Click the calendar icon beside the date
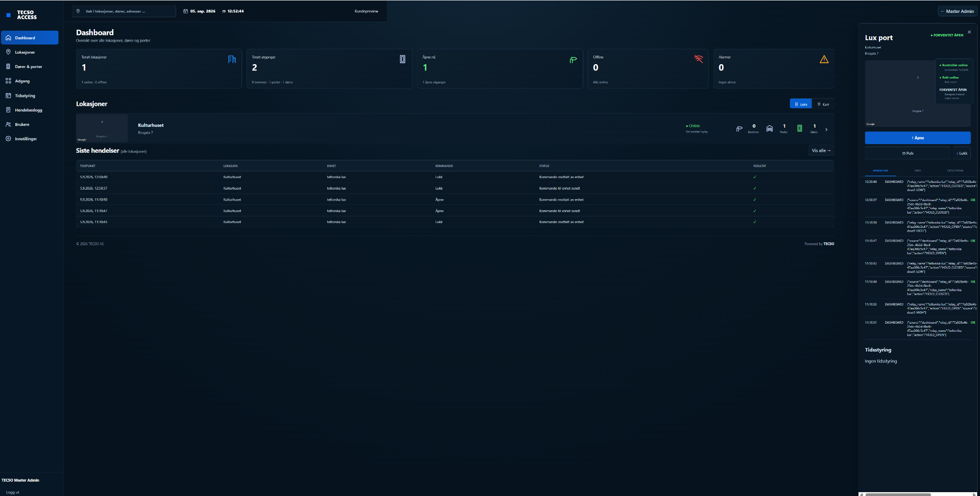This screenshot has width=980, height=496. [x=186, y=11]
